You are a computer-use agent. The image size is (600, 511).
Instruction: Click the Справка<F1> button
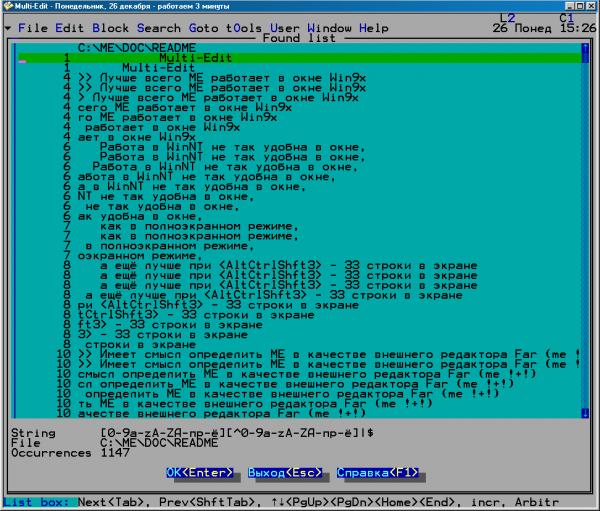(x=378, y=473)
